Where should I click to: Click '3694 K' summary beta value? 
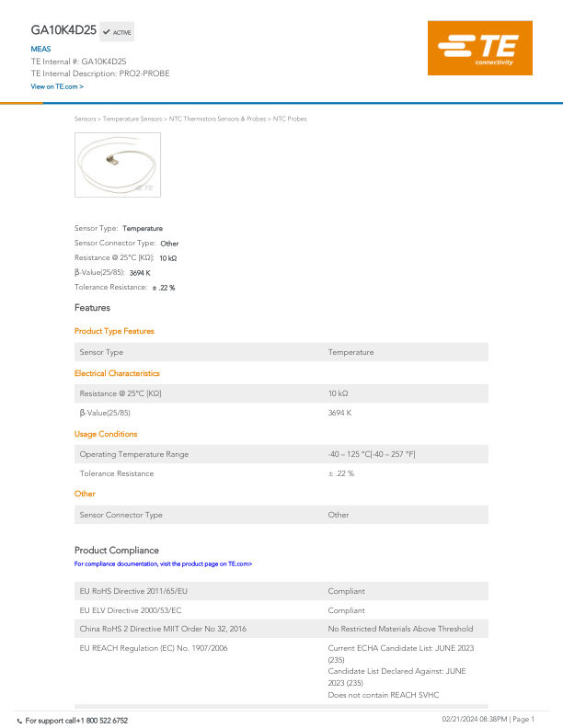coord(140,272)
